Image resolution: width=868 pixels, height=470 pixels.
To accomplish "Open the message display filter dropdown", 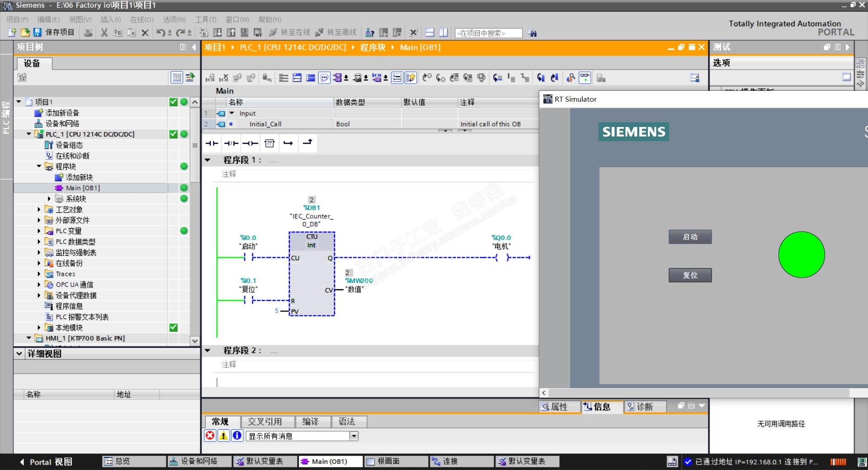I will pos(354,436).
